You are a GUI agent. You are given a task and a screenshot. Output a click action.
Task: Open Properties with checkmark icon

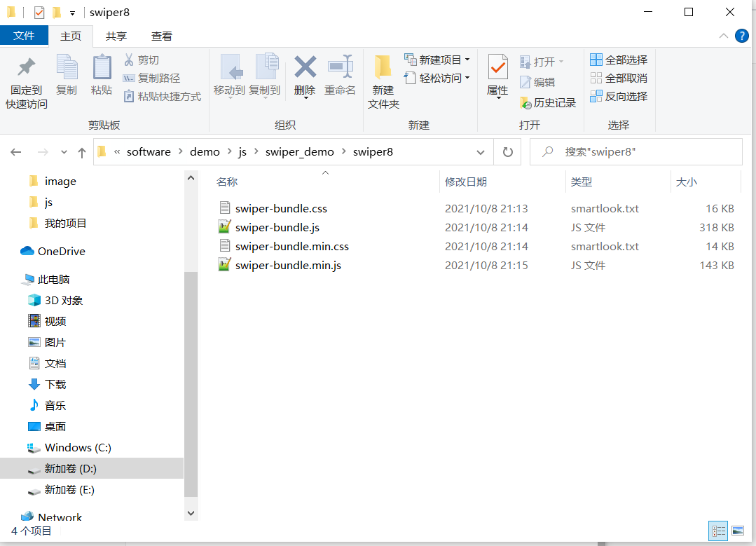[497, 76]
